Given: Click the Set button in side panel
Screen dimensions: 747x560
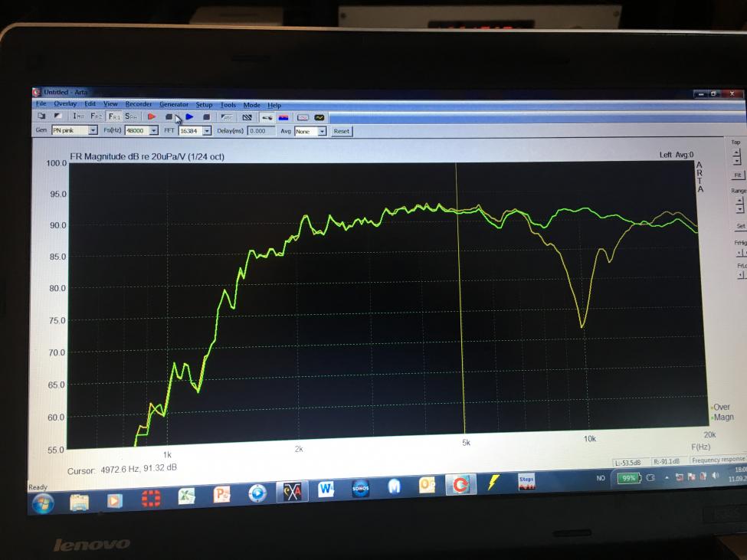Looking at the screenshot, I should coord(740,226).
